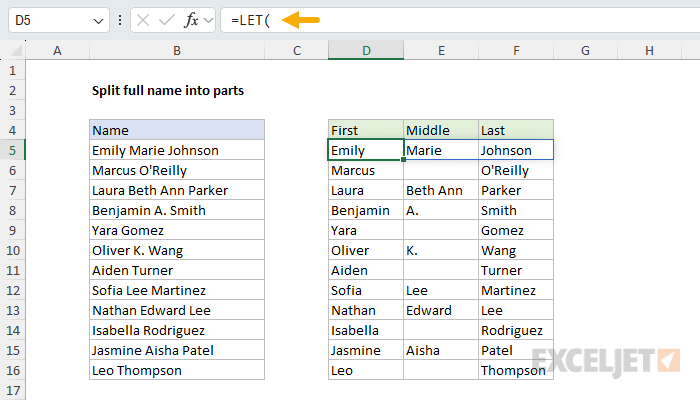The width and height of the screenshot is (700, 400).
Task: Select first-name cell 'Nathan'
Action: pyautogui.click(x=366, y=310)
